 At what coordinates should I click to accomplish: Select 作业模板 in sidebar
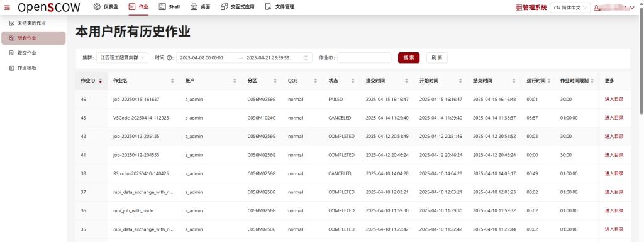pyautogui.click(x=33, y=67)
